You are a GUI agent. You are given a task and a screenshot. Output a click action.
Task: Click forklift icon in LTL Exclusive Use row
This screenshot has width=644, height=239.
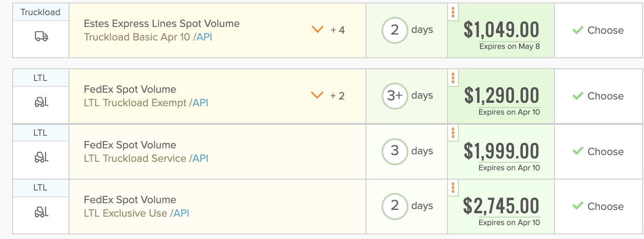coord(41,212)
